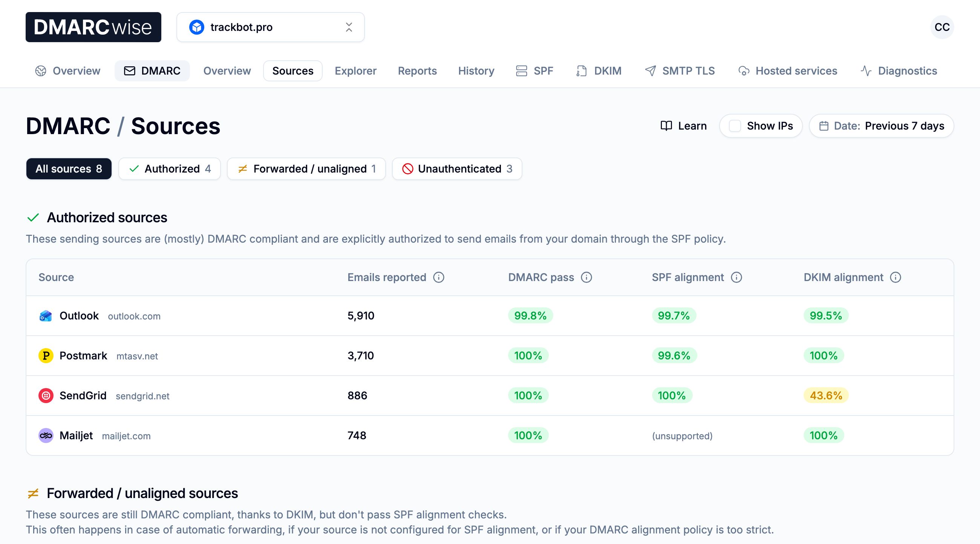Viewport: 980px width, 544px height.
Task: Click Outlook's 99.8% DMARC pass badge
Action: pos(530,316)
